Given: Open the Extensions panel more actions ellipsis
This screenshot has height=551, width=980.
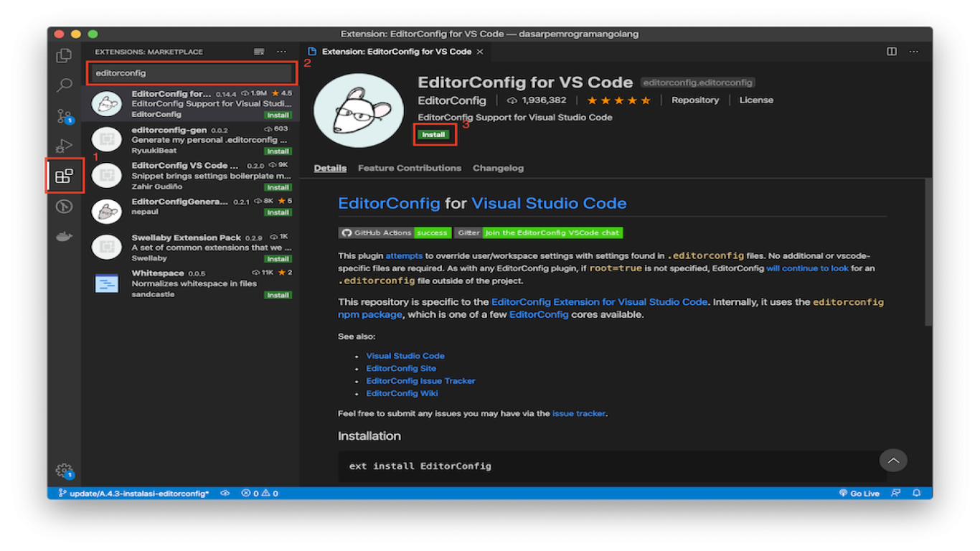Looking at the screenshot, I should 281,52.
